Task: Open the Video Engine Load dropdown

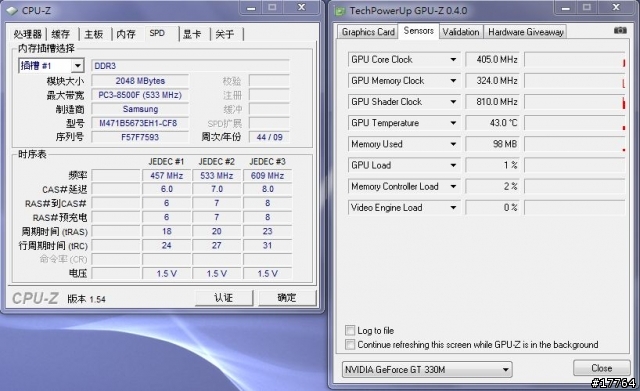Action: pos(453,208)
